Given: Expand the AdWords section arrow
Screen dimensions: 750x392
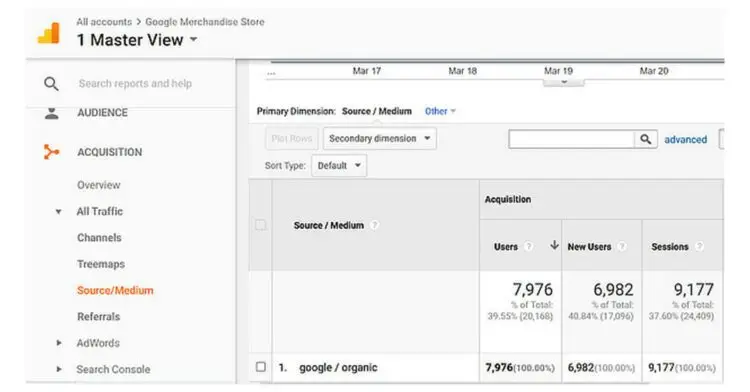Looking at the screenshot, I should 58,343.
